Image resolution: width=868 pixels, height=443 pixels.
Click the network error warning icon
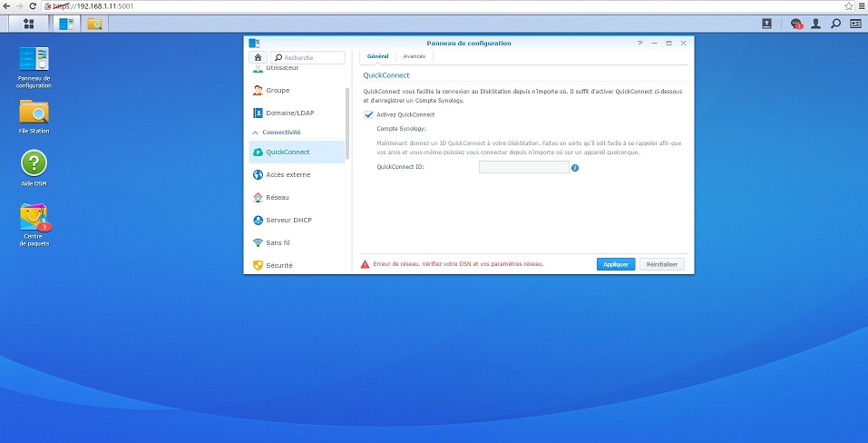coord(365,265)
